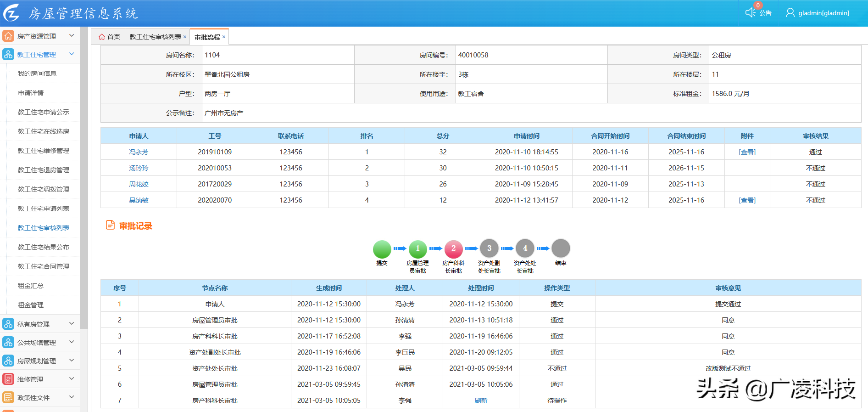This screenshot has width=868, height=412.
Task: Open 教工住宅申请公示 in sidebar
Action: click(x=44, y=112)
